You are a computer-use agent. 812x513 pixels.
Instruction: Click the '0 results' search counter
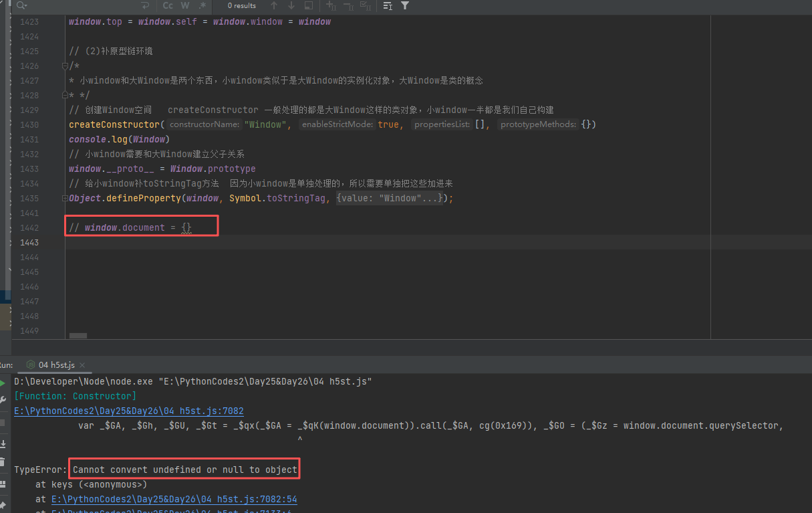tap(242, 5)
